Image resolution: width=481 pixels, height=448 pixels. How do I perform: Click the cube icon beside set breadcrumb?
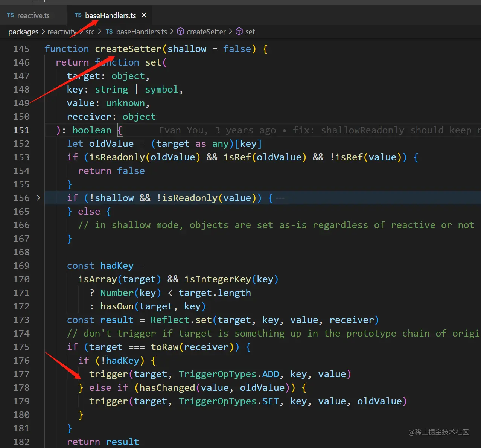239,32
